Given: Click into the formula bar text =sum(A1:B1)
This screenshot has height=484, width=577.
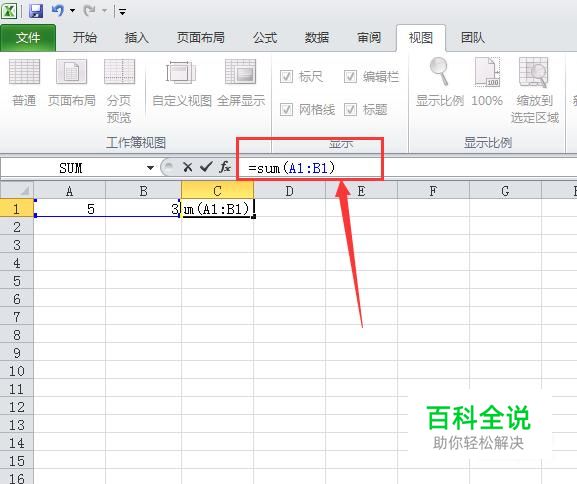Looking at the screenshot, I should pos(292,168).
